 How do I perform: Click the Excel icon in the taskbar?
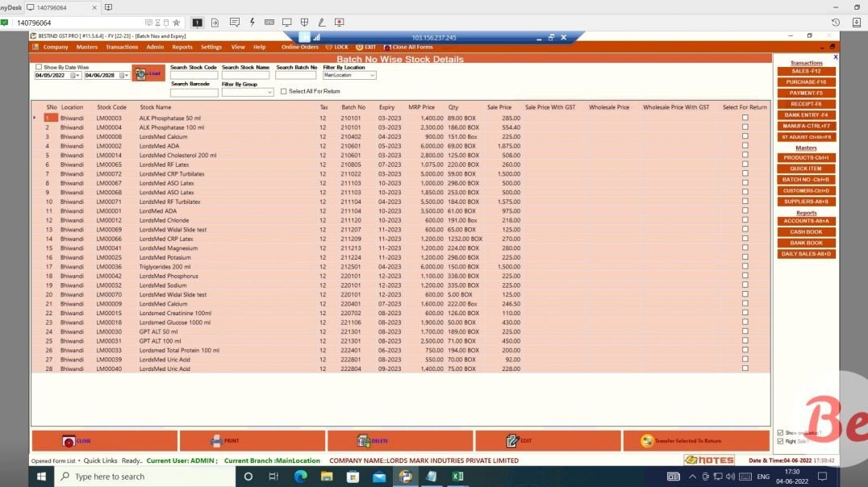pos(457,477)
